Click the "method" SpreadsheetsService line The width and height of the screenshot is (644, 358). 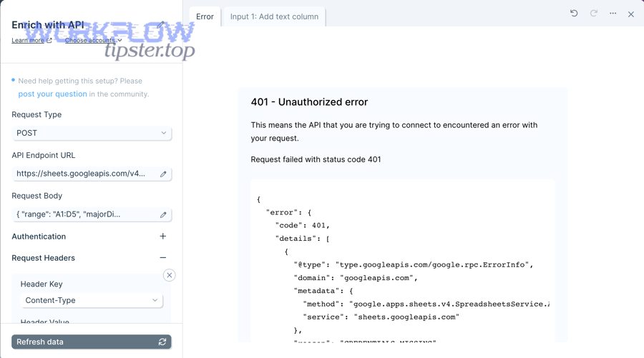426,304
